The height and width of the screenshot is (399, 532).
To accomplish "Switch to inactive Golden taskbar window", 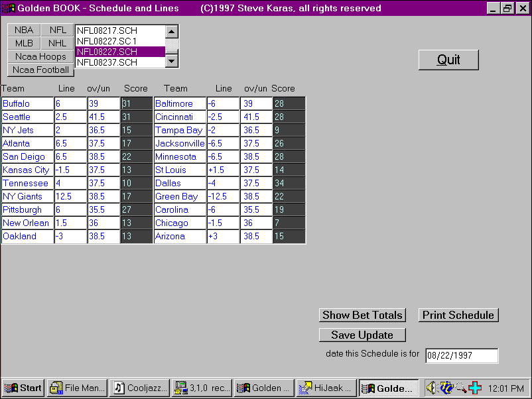I will (x=264, y=388).
